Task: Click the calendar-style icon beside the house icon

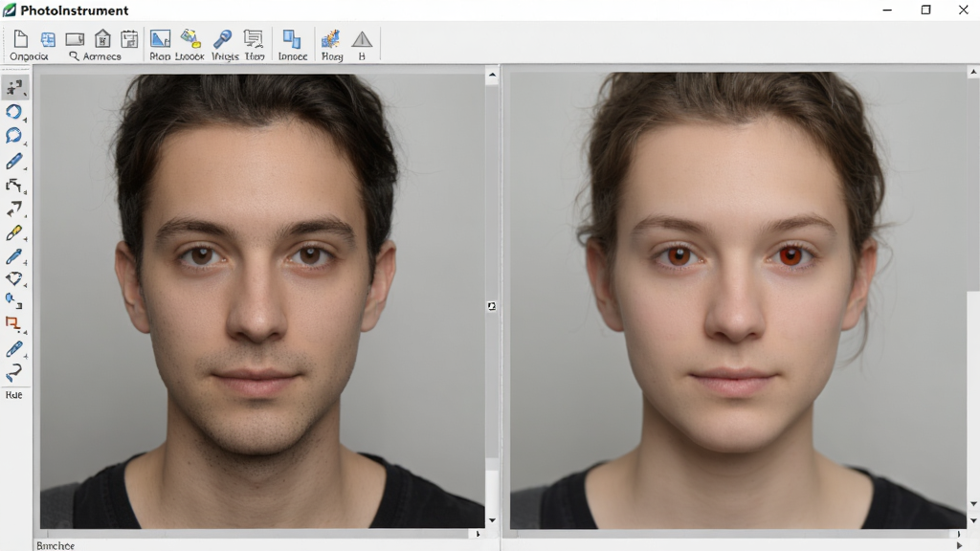Action: pyautogui.click(x=129, y=38)
